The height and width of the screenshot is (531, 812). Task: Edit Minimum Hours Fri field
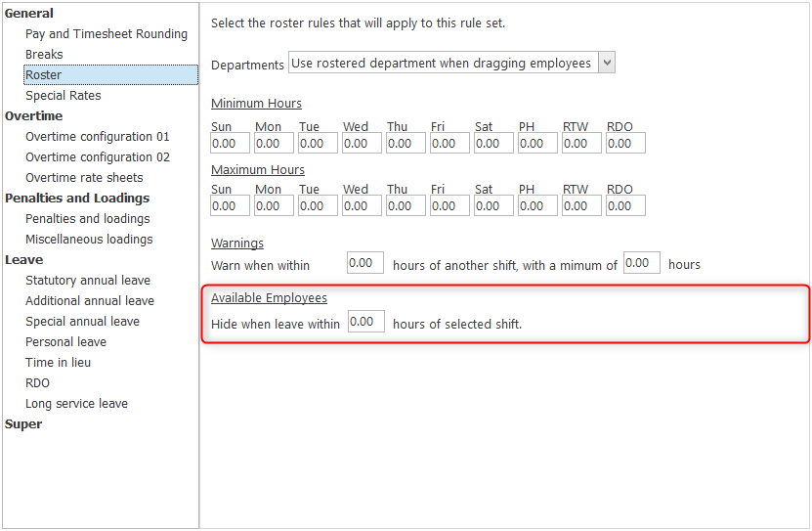[x=450, y=143]
